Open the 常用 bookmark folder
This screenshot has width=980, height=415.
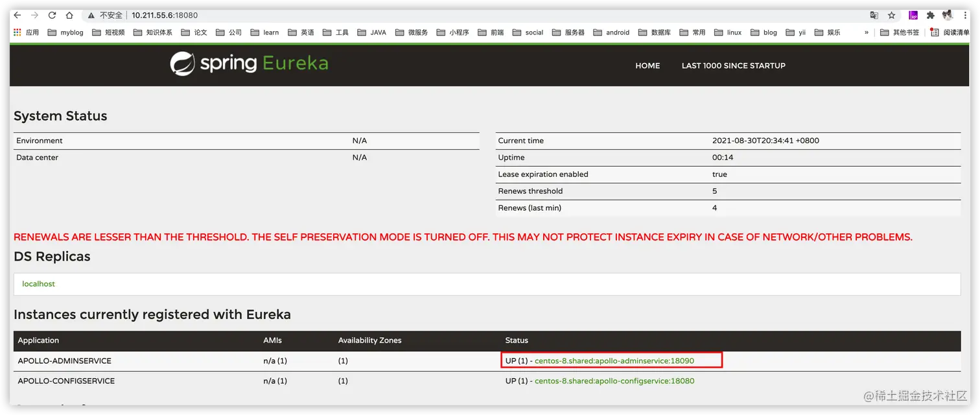692,32
